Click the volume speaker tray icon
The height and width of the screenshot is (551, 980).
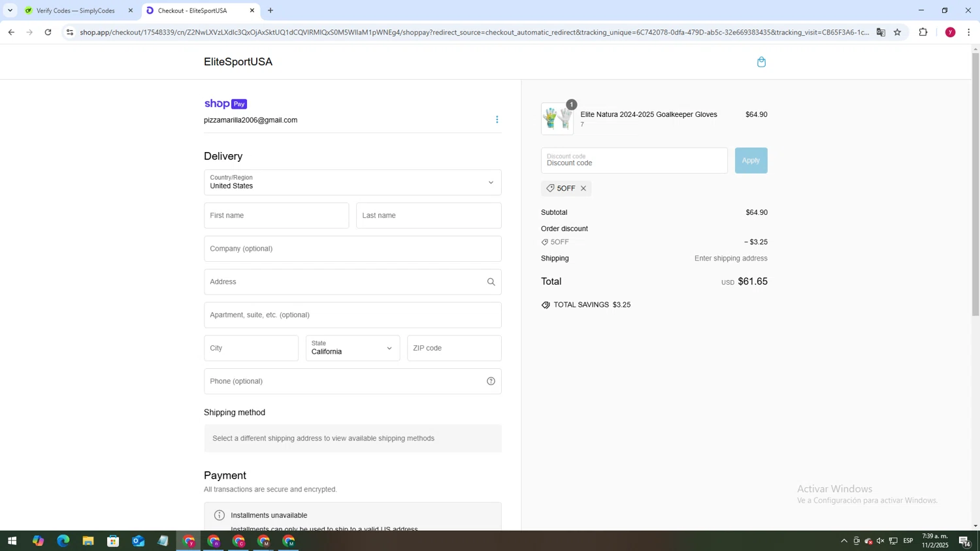(880, 541)
